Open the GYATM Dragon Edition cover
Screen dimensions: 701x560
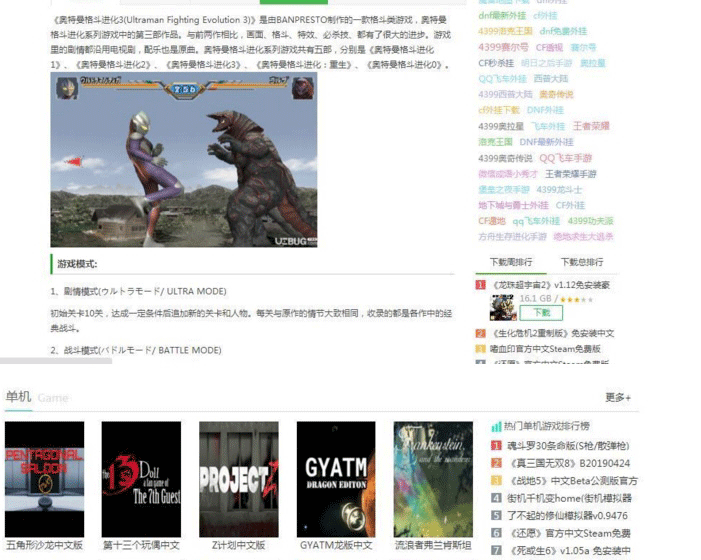point(336,479)
